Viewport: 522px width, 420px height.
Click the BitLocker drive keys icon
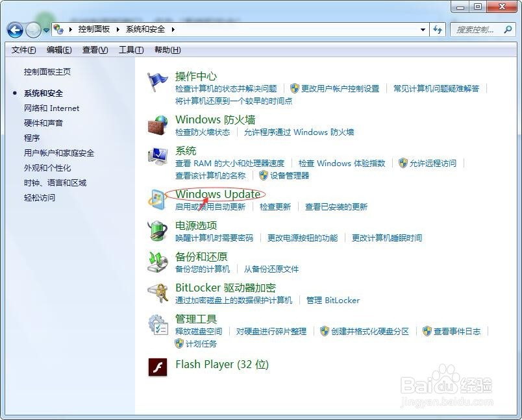pyautogui.click(x=158, y=293)
